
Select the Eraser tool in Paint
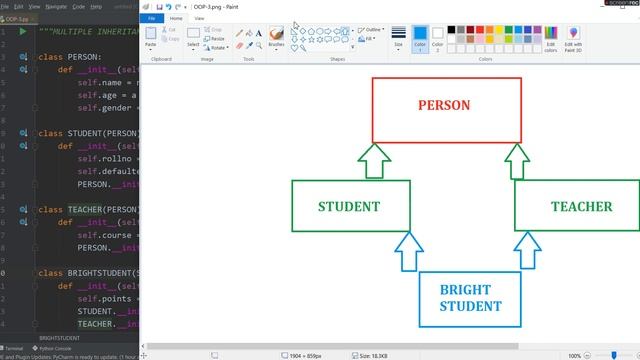pyautogui.click(x=239, y=46)
